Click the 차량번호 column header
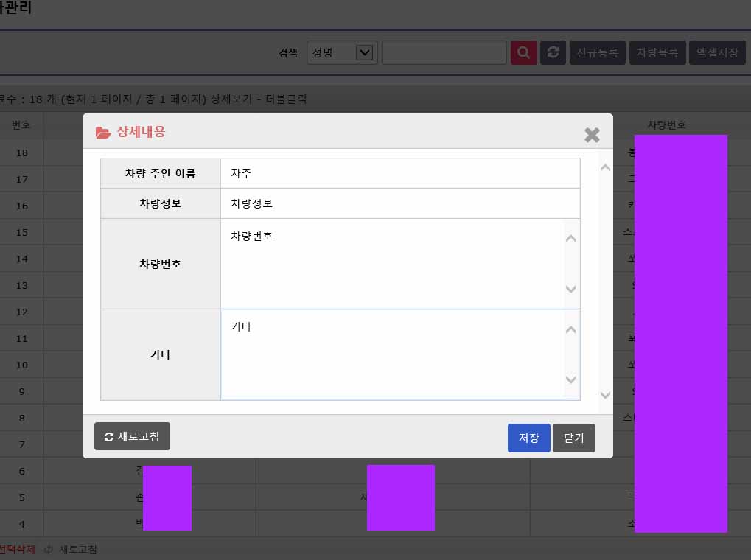751x560 pixels. [x=666, y=125]
